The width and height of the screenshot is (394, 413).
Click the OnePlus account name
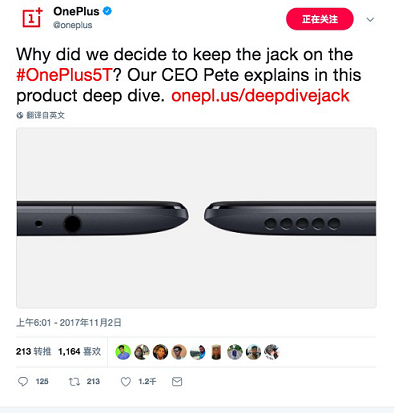76,11
